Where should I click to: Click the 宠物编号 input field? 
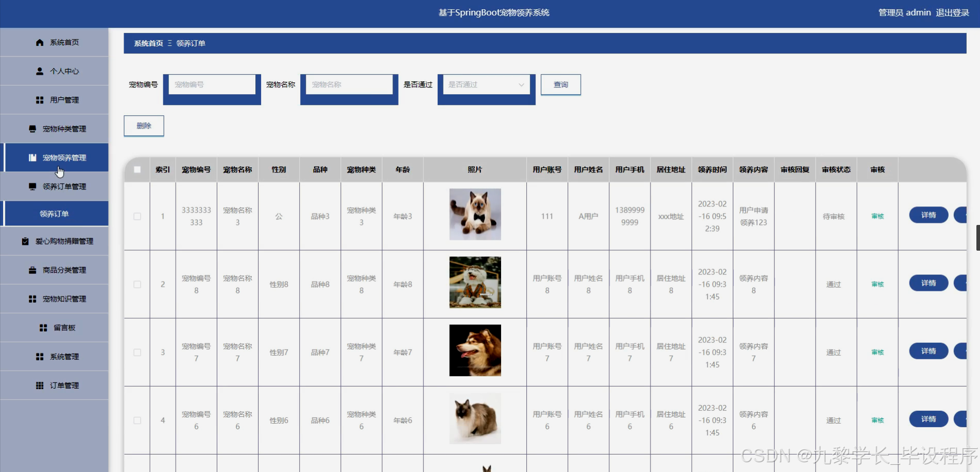tap(212, 84)
